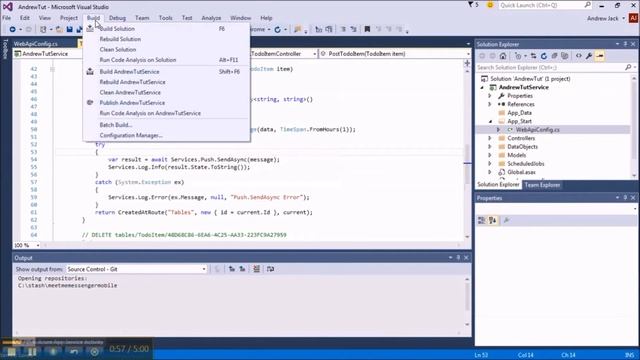Screen dimensions: 640x360
Task: Open the Analyze menu in menu bar
Action: click(211, 18)
